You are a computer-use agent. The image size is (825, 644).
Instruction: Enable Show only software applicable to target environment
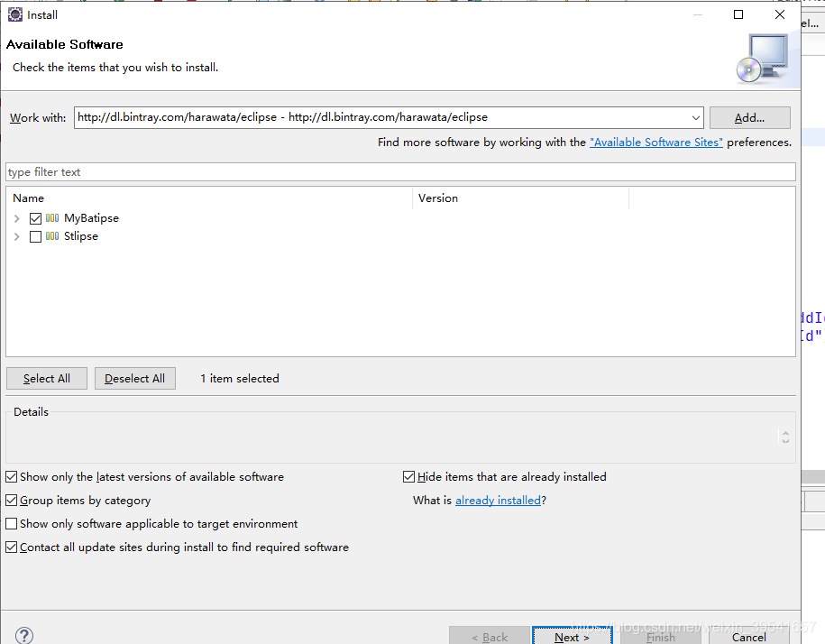[11, 523]
